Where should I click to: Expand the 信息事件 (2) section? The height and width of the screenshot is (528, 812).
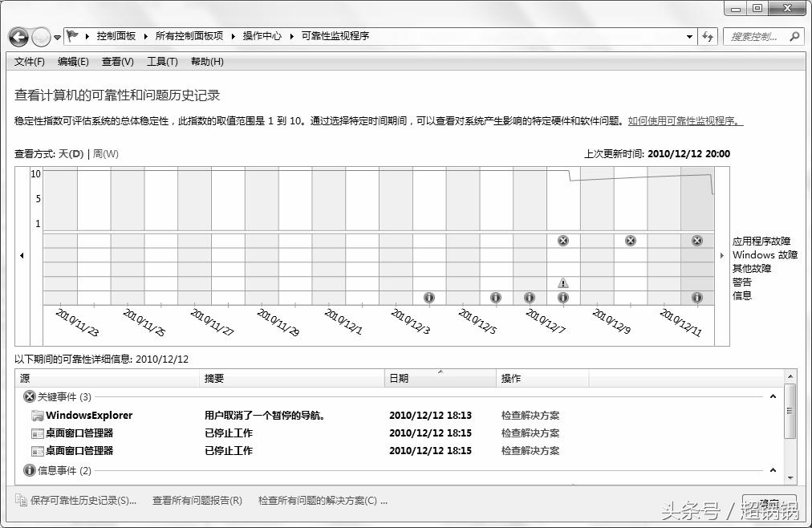point(30,469)
